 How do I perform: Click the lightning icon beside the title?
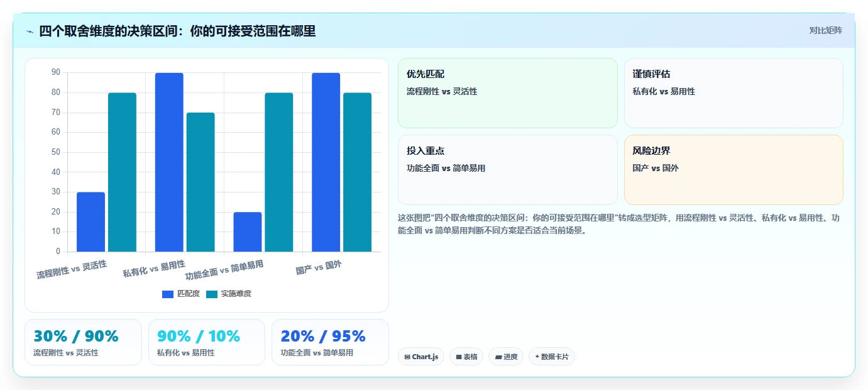[30, 31]
